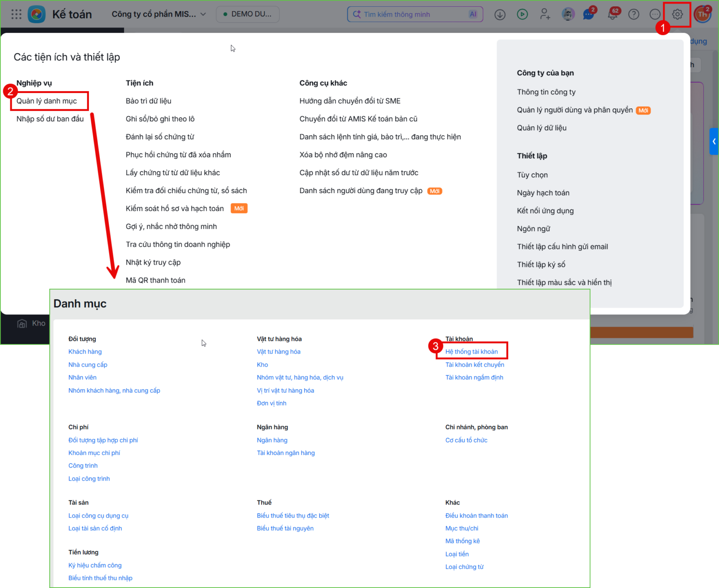This screenshot has width=719, height=588.
Task: Open the add user invite icon
Action: [545, 14]
